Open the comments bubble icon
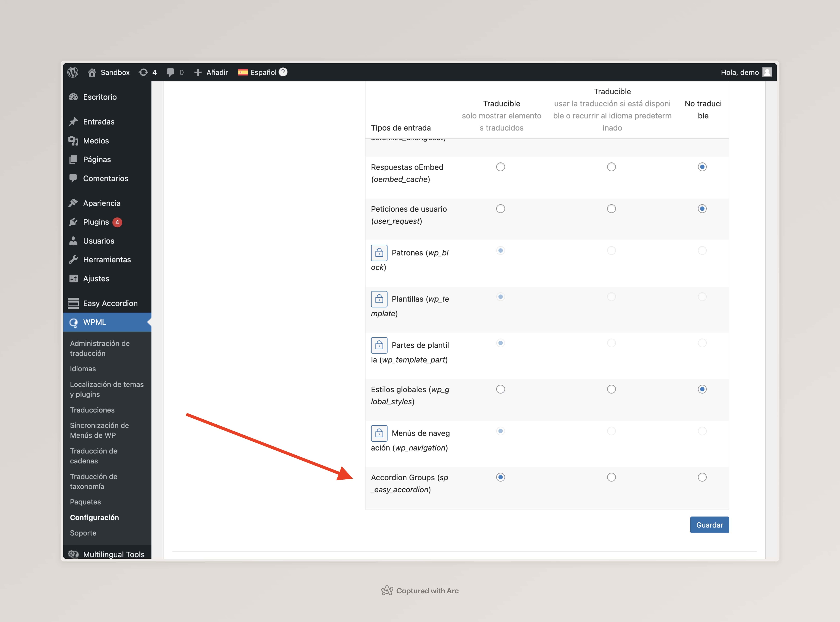The width and height of the screenshot is (840, 622). click(170, 72)
